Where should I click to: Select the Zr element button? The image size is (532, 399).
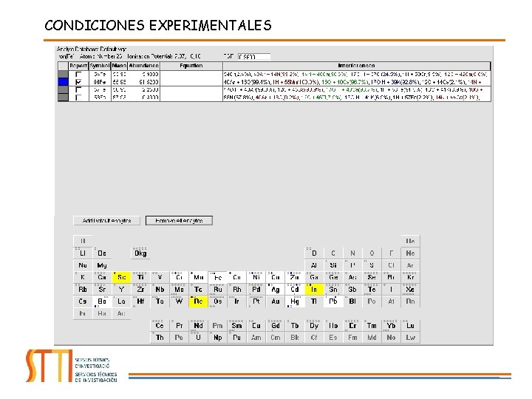pos(140,290)
